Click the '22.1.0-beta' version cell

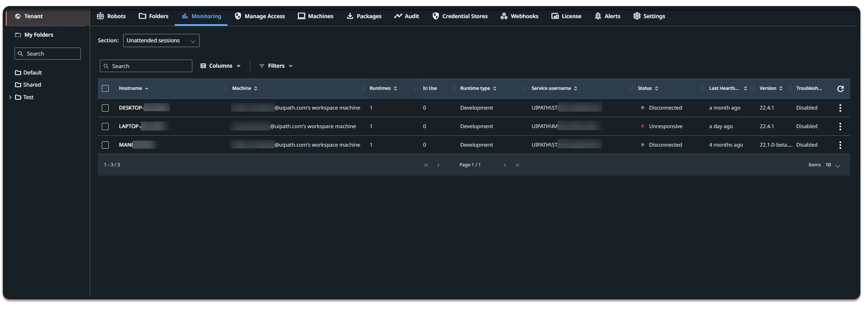[775, 145]
